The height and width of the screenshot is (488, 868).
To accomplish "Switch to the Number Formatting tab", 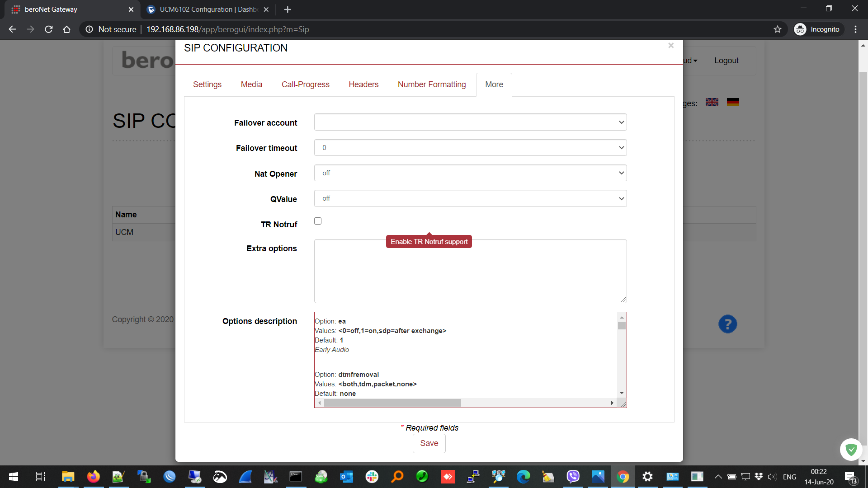I will [x=431, y=84].
